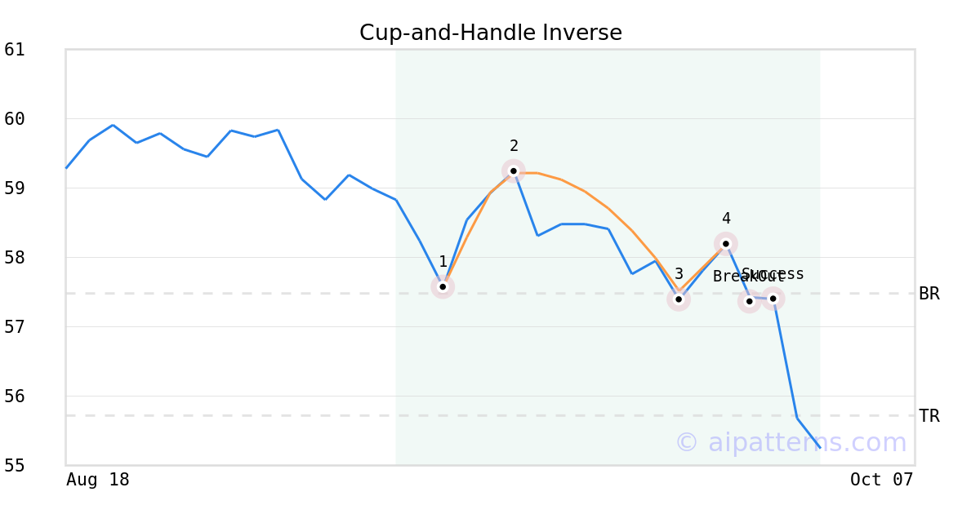980x514 pixels.
Task: Click the 61 price axis label
Action: pos(15,50)
